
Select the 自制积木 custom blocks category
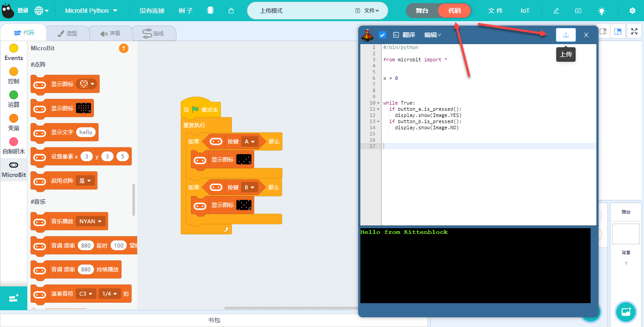[14, 146]
